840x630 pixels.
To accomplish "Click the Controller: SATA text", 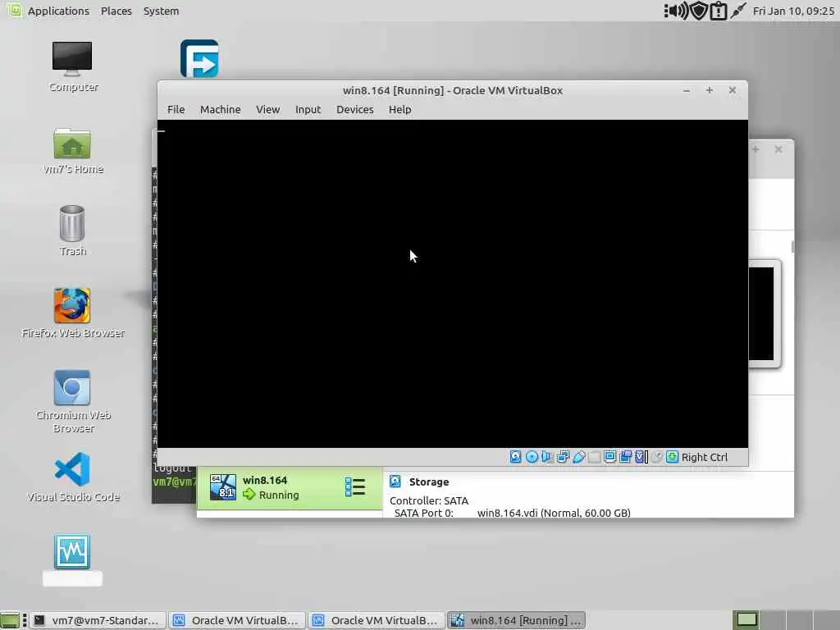I will [x=428, y=501].
